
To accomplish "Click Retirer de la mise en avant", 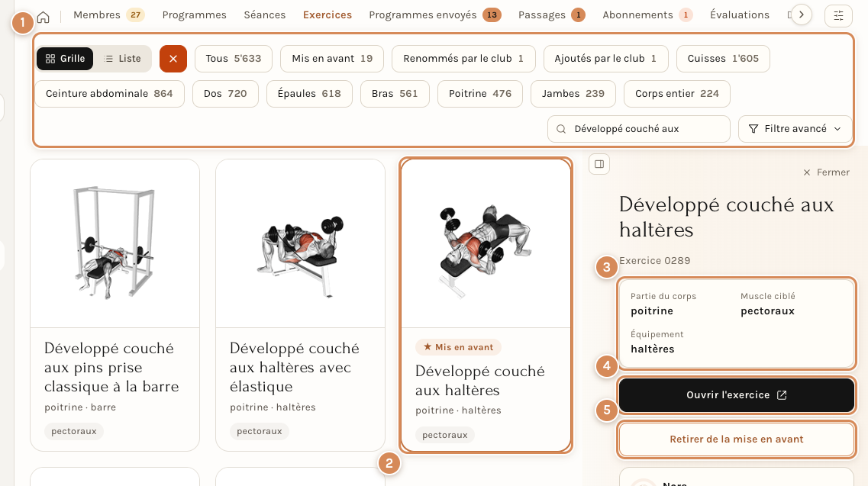I will [x=736, y=439].
